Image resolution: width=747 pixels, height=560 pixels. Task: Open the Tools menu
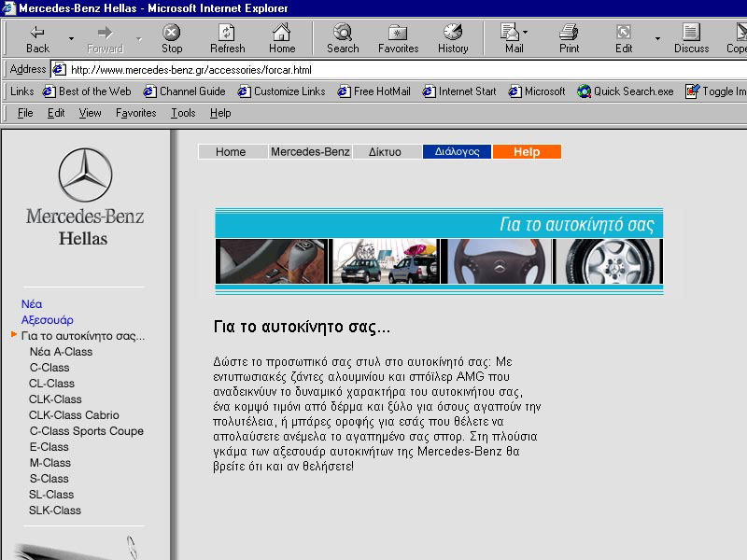[x=183, y=113]
